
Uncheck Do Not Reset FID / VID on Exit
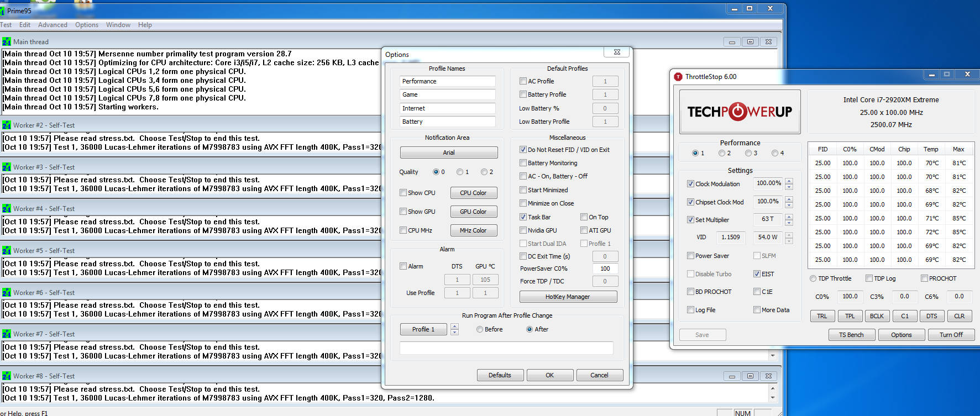[523, 150]
